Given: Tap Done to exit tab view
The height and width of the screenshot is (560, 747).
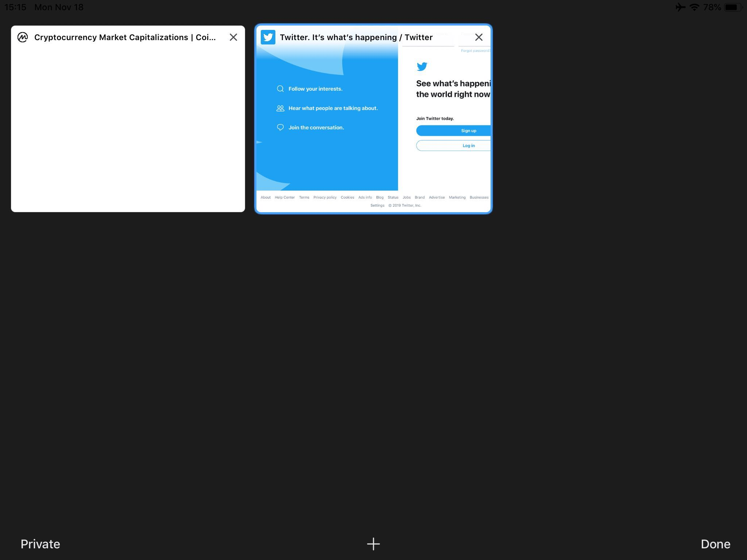Looking at the screenshot, I should (715, 544).
